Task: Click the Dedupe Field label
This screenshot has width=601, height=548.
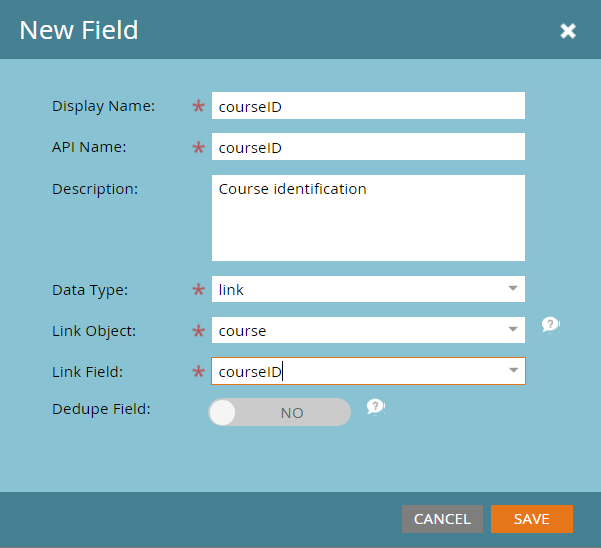Action: click(101, 409)
